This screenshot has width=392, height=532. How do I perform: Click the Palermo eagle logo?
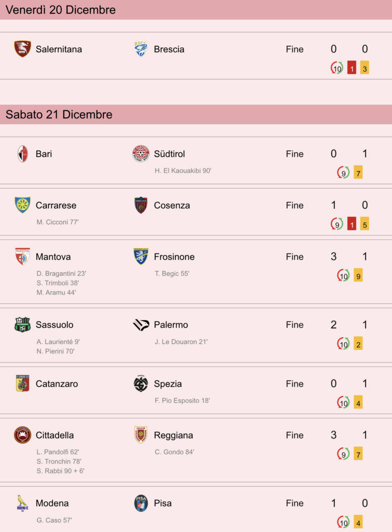point(141,325)
